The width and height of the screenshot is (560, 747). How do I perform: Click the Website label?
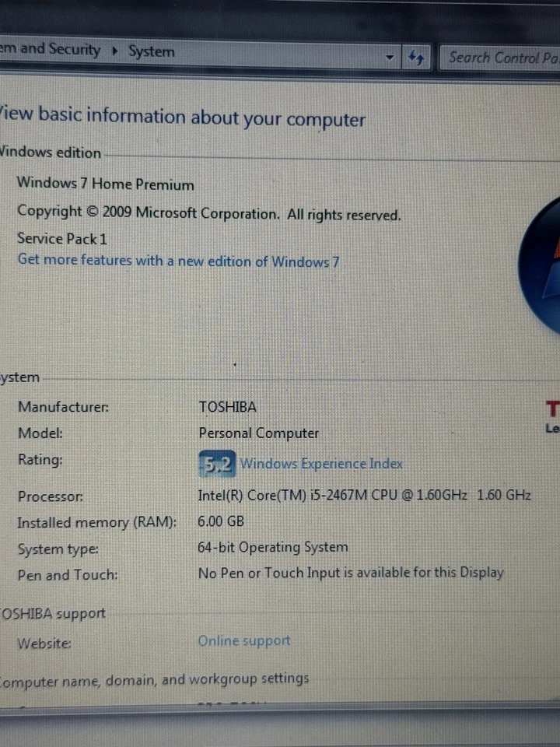click(44, 644)
